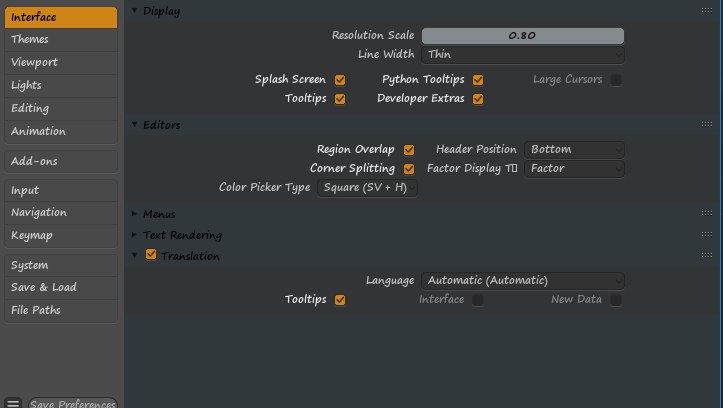The width and height of the screenshot is (723, 408).
Task: Switch to the Themes tab
Action: (61, 40)
